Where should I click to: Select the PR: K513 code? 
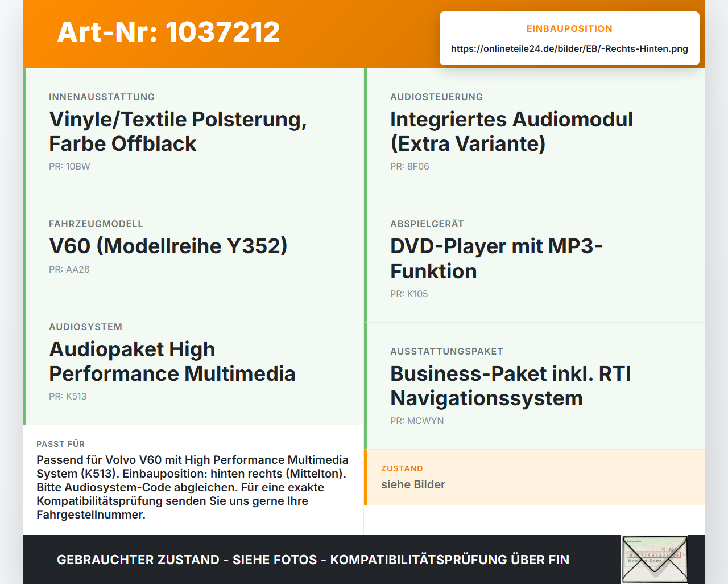(68, 396)
